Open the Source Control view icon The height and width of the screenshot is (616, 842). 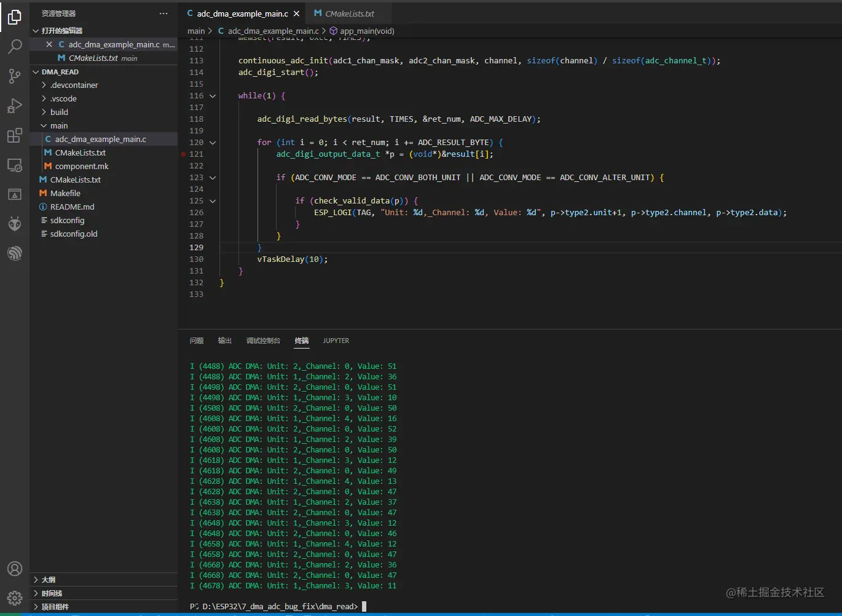pyautogui.click(x=15, y=76)
